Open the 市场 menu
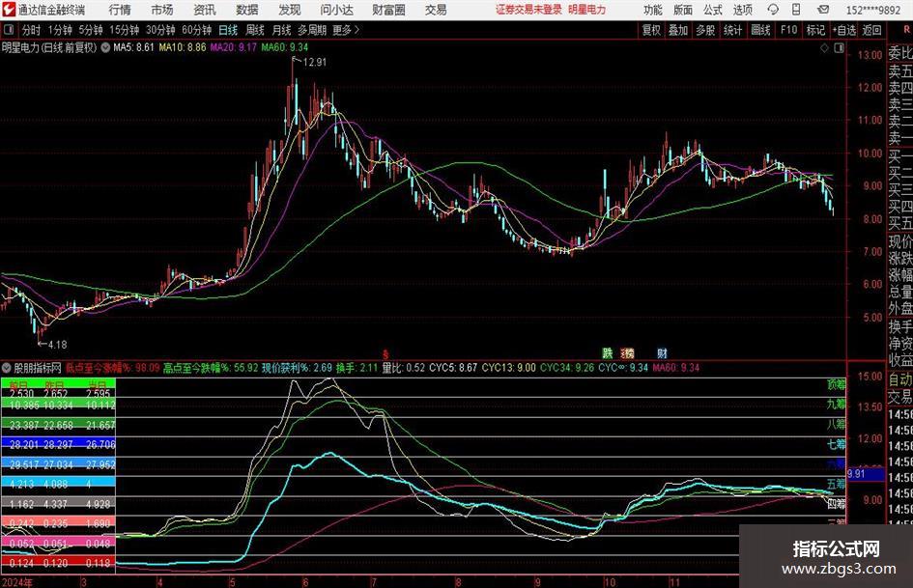Screen dimensions: 913x588 pyautogui.click(x=162, y=10)
